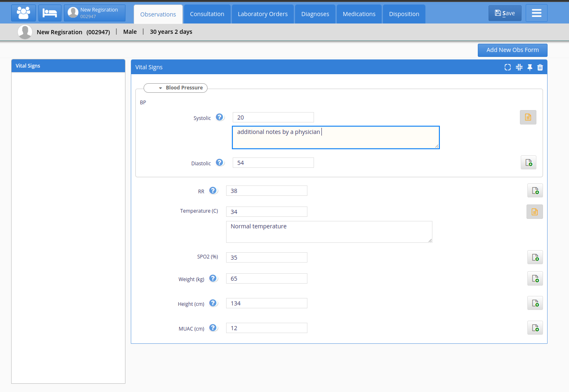Viewport: 569px width, 392px height.
Task: Switch to the Disposition tab
Action: point(404,14)
